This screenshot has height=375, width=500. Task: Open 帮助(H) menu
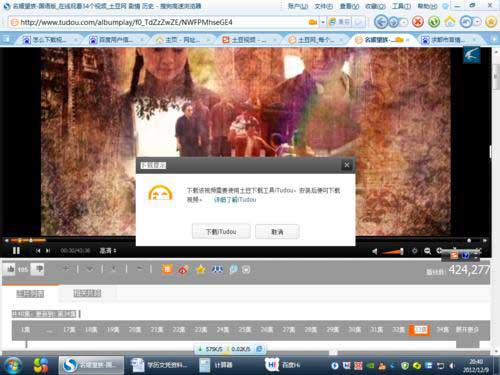coord(427,6)
